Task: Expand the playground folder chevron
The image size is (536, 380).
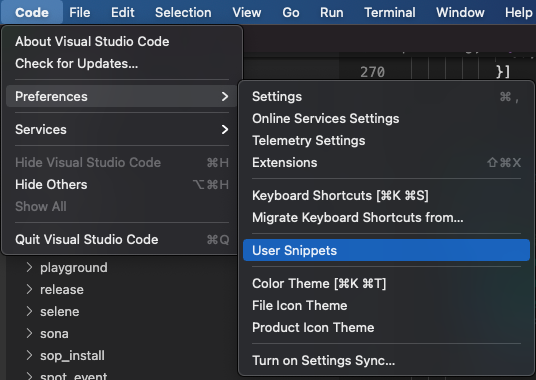Action: point(29,267)
